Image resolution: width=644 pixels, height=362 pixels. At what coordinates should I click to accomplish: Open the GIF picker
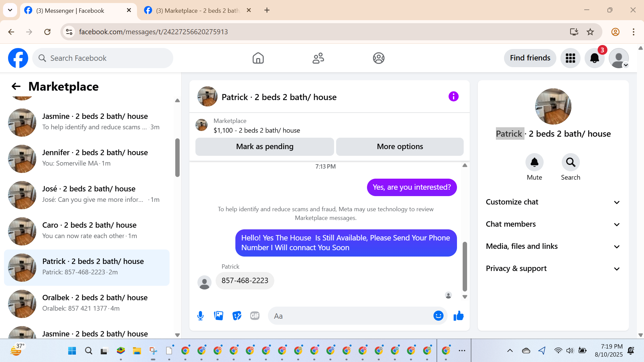pos(255,316)
